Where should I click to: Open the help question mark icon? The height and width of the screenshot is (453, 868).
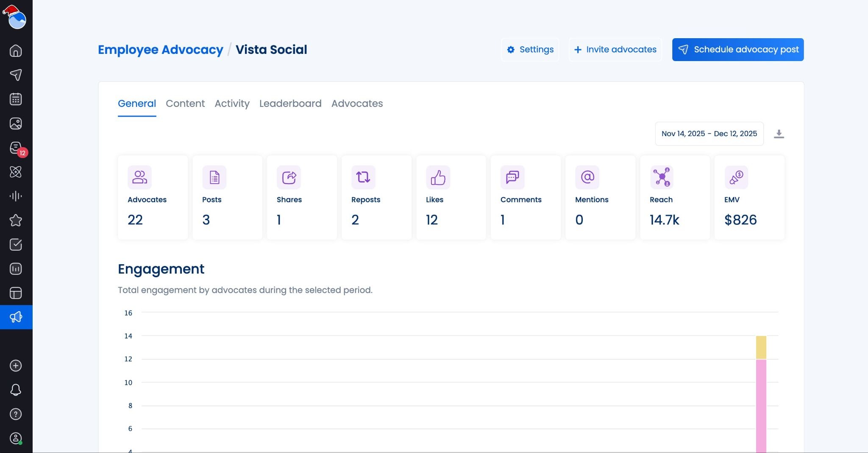[x=16, y=414]
